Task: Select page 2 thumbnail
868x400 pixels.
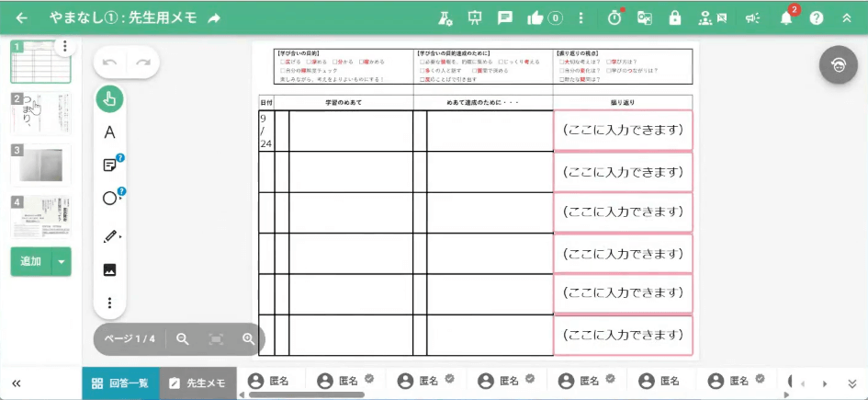Action: click(x=41, y=114)
